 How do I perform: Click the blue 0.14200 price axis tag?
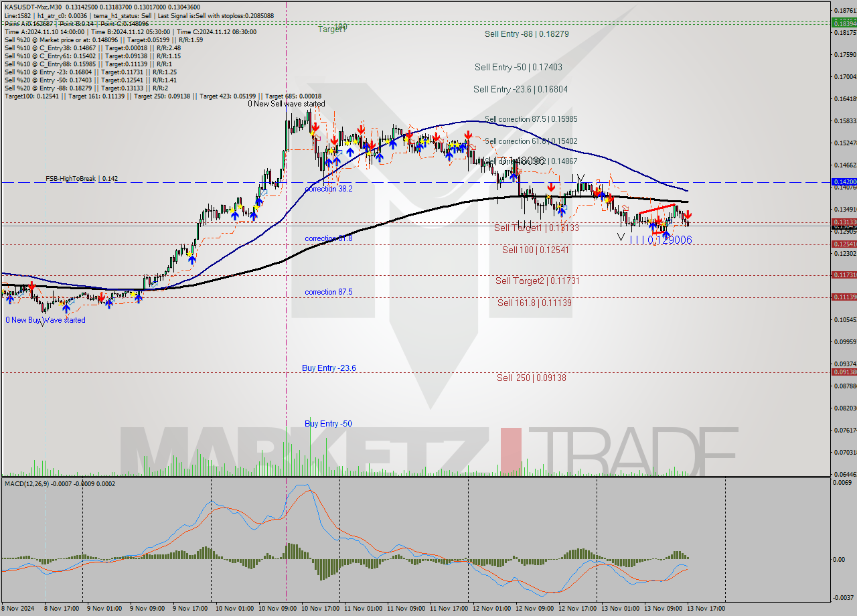pos(843,181)
